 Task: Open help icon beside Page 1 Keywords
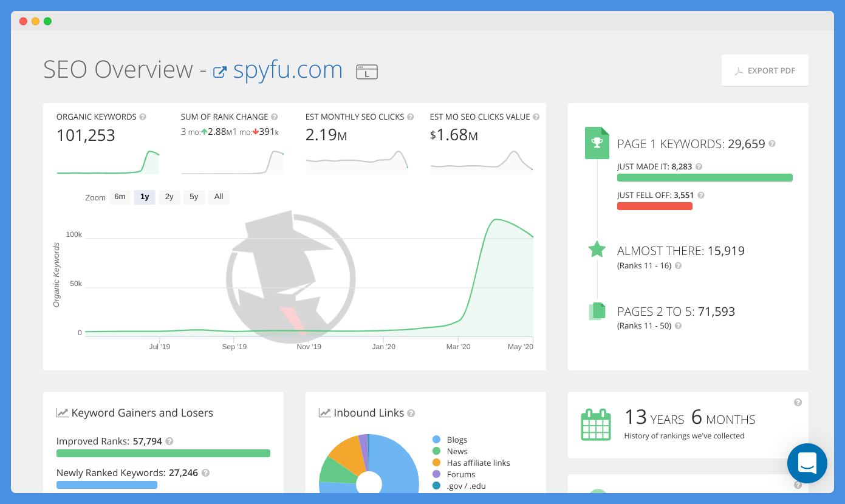click(x=772, y=144)
